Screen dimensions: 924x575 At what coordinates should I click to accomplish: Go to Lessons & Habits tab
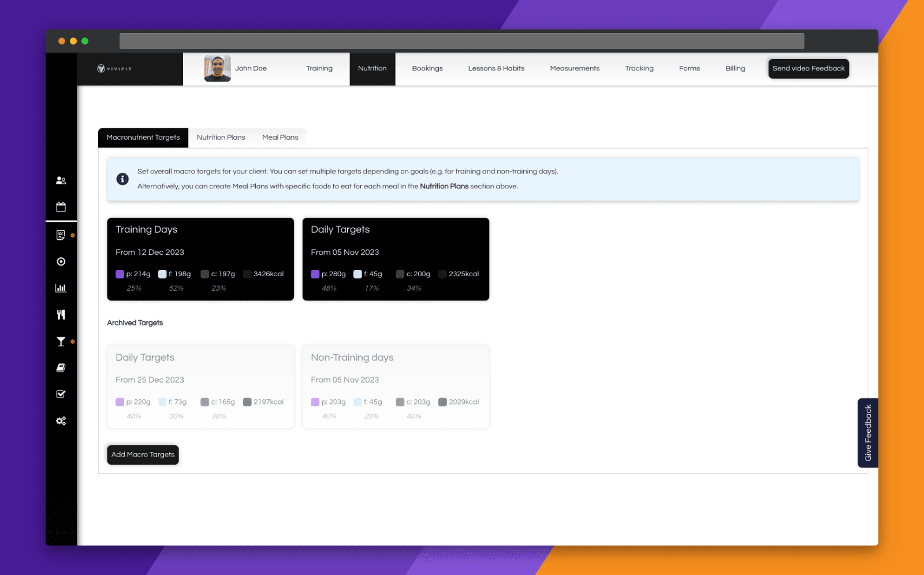click(x=496, y=69)
